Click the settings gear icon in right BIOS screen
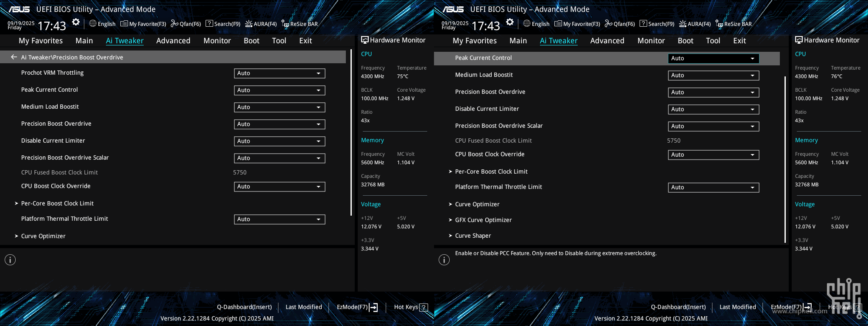 pyautogui.click(x=510, y=22)
